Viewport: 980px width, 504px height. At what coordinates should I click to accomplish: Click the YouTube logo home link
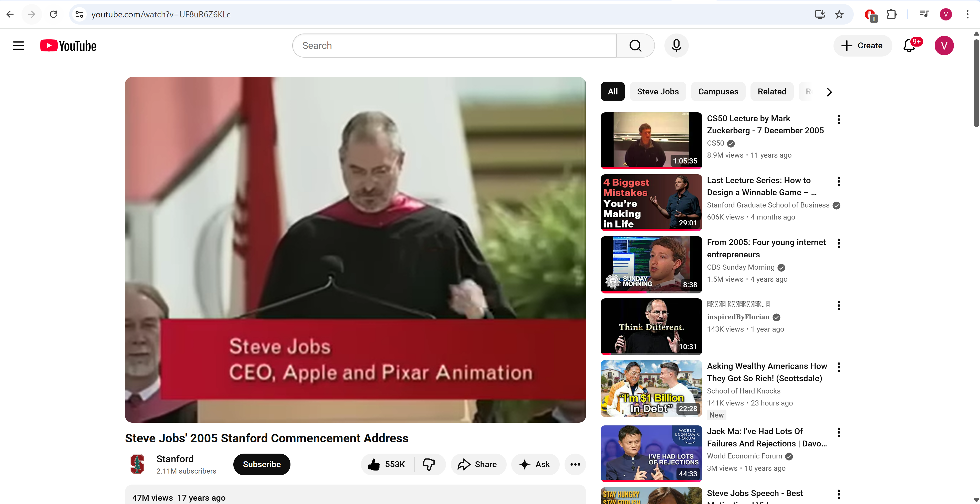pyautogui.click(x=68, y=46)
